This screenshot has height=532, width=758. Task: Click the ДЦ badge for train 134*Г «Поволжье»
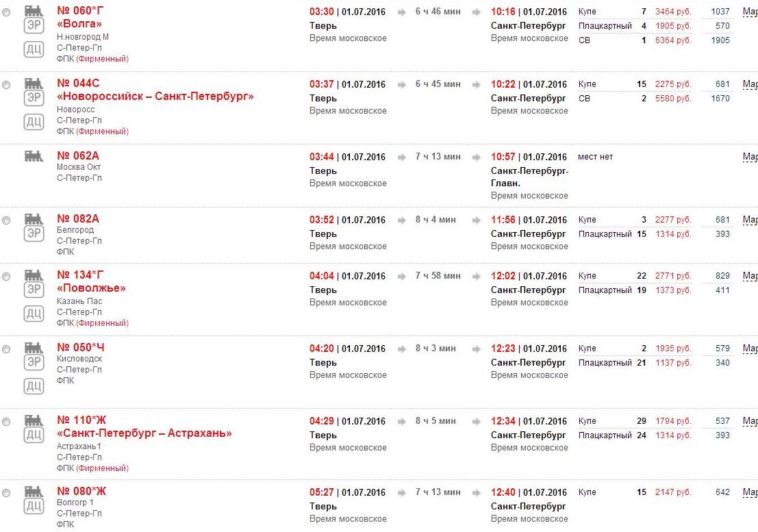34,314
